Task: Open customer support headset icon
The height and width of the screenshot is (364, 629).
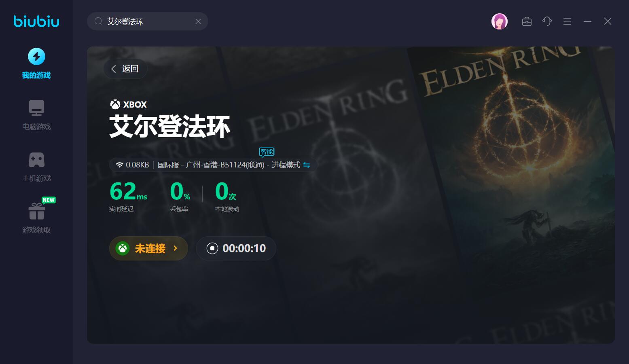Action: click(547, 21)
